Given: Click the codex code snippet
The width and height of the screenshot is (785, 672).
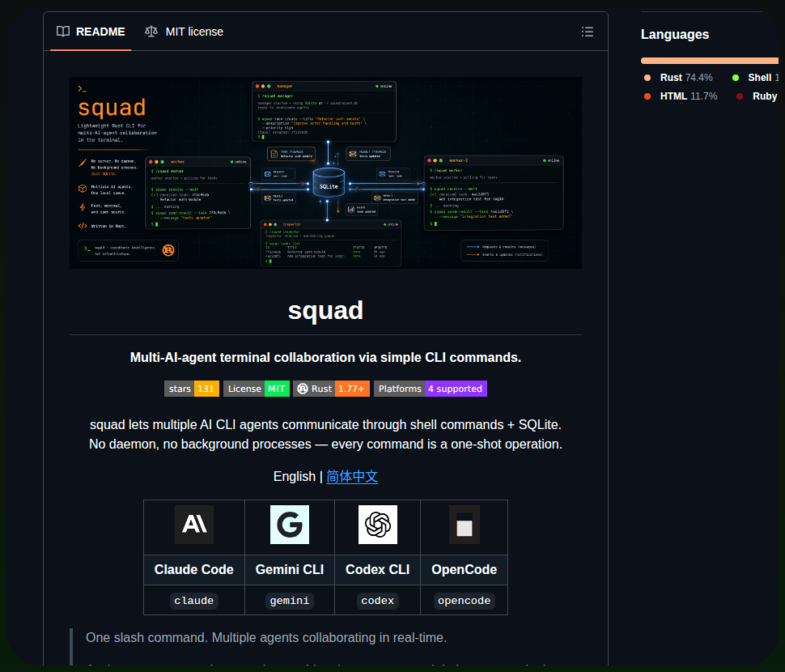Looking at the screenshot, I should tap(377, 601).
